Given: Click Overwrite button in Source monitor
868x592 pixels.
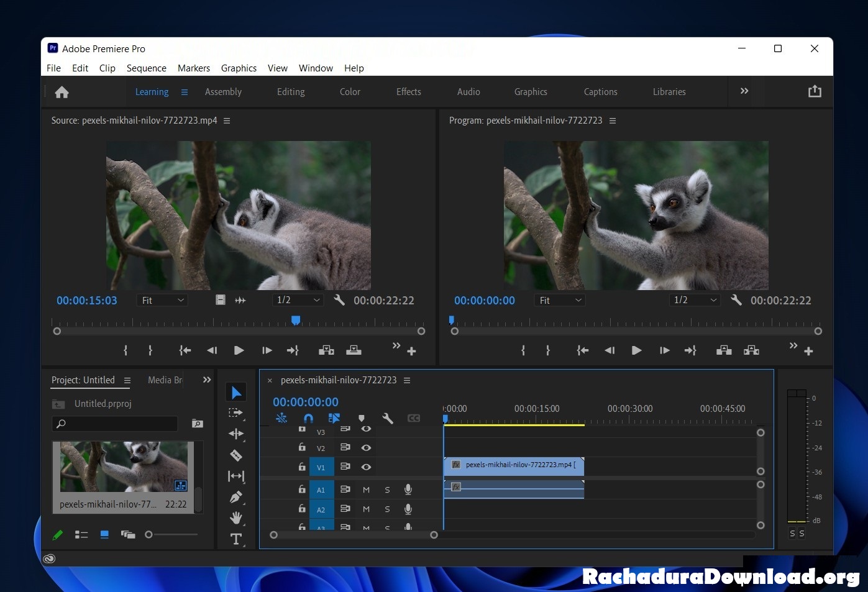Looking at the screenshot, I should [354, 350].
